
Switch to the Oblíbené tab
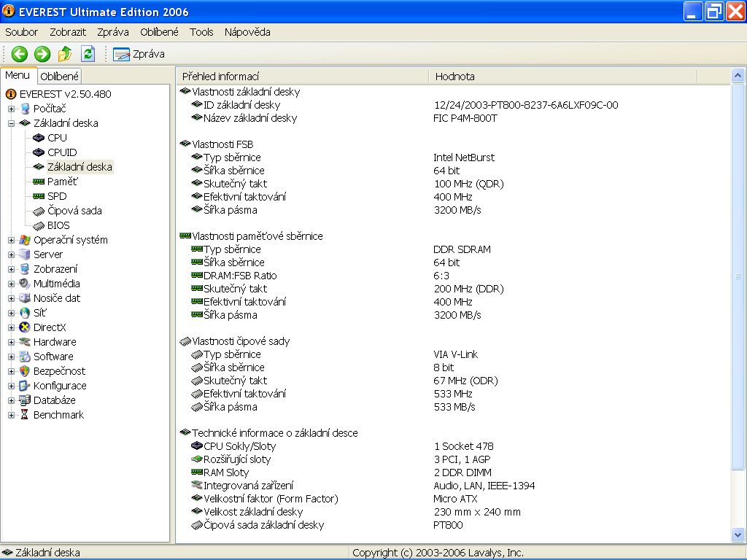click(59, 76)
